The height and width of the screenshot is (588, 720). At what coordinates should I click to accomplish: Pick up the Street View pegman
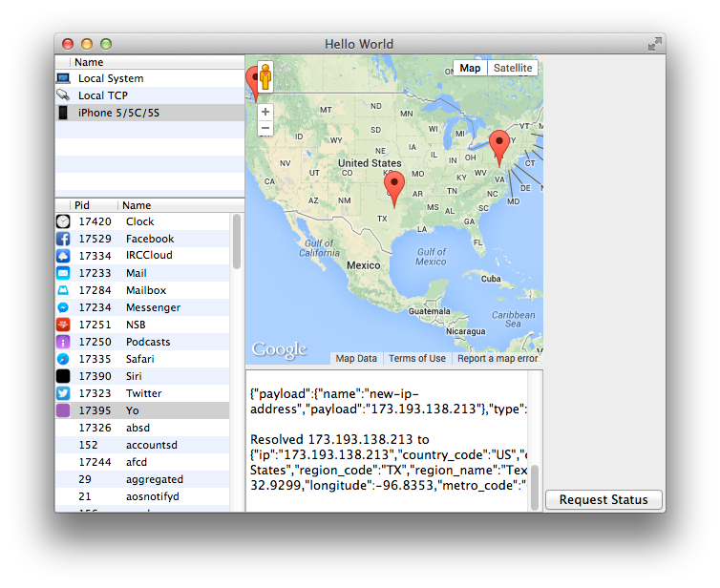click(265, 76)
